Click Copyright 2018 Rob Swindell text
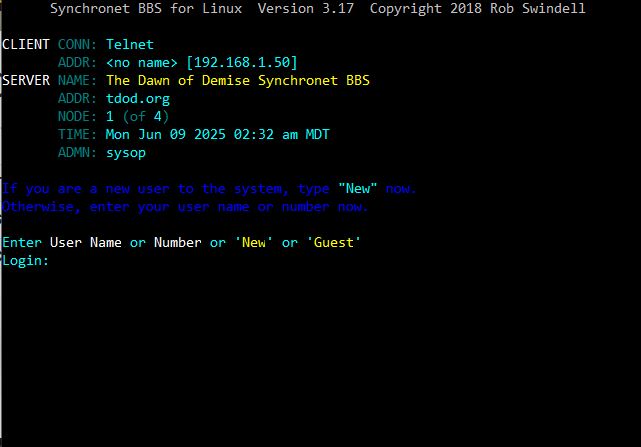 coord(477,9)
